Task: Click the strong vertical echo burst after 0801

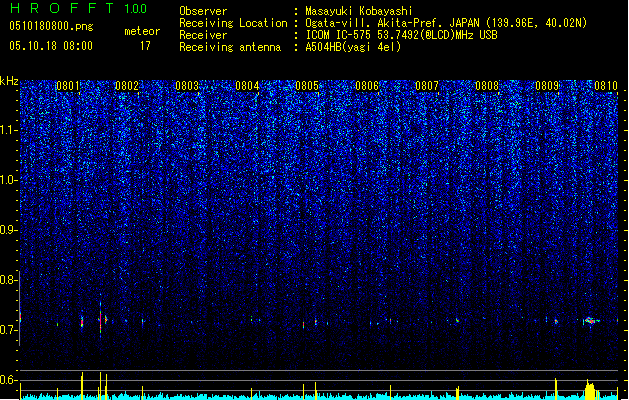Action: (x=100, y=319)
